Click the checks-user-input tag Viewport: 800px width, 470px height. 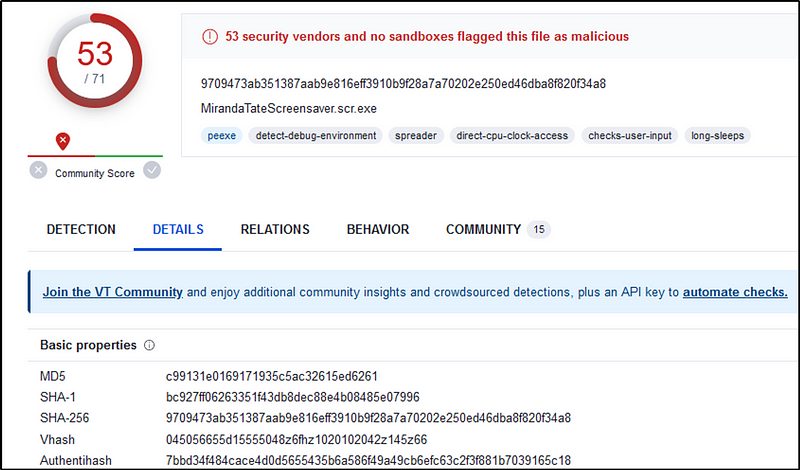[630, 135]
